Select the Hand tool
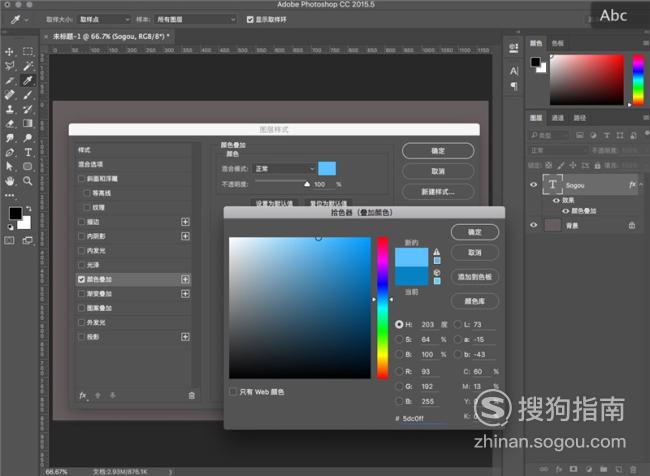This screenshot has width=650, height=476. pyautogui.click(x=10, y=181)
